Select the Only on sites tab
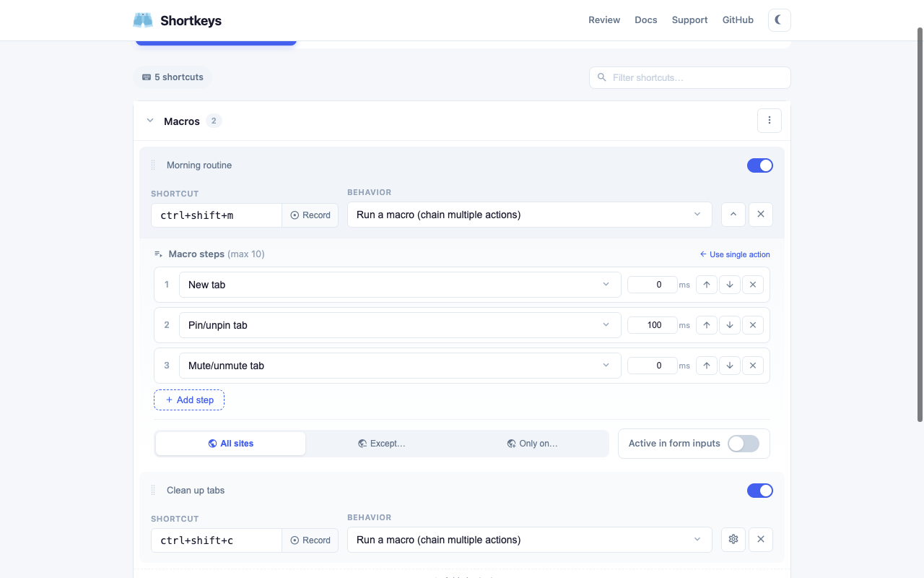This screenshot has width=924, height=578. [x=532, y=443]
